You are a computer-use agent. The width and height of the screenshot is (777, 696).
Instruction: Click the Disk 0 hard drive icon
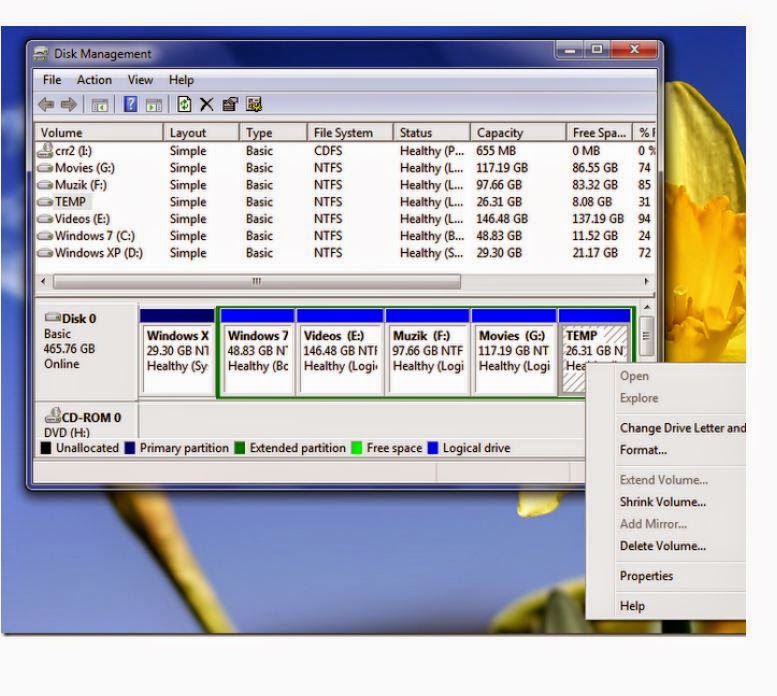point(53,318)
